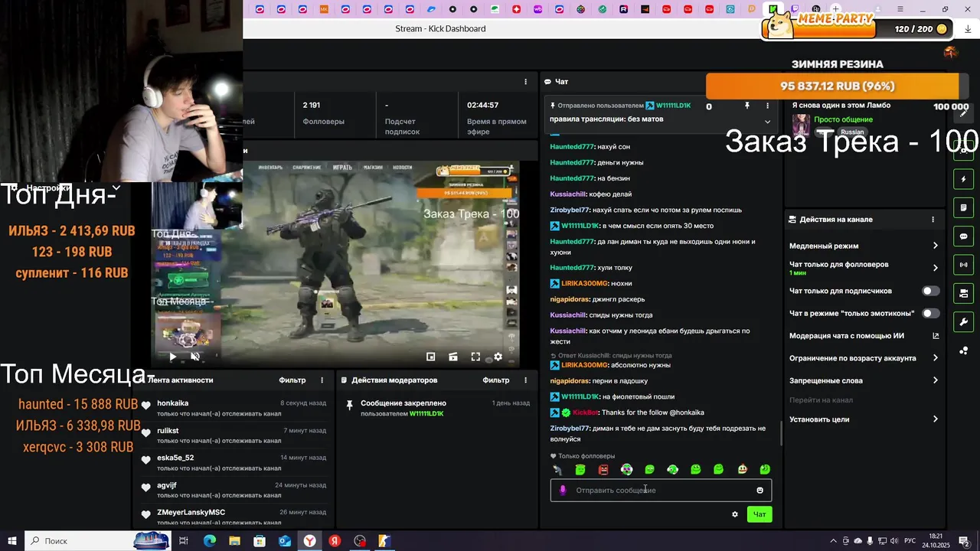Click chat scrollbar thumb
This screenshot has width=980, height=551.
point(781,433)
